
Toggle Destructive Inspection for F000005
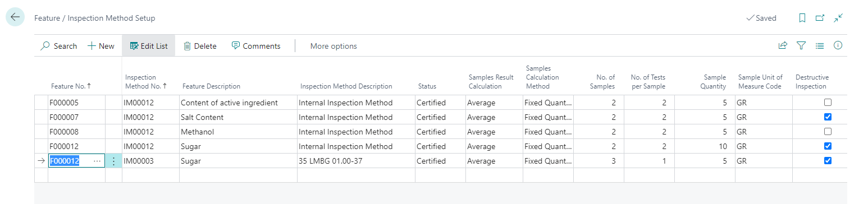click(x=828, y=103)
